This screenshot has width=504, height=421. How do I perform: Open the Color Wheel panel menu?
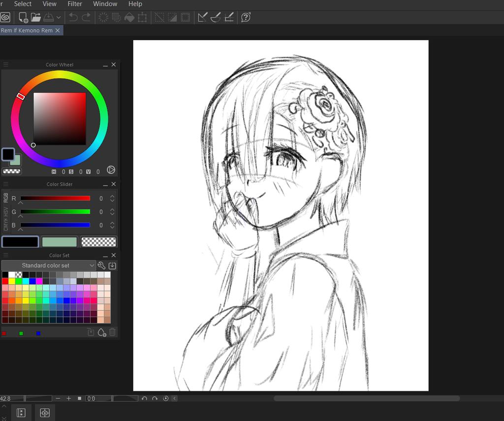click(x=5, y=65)
